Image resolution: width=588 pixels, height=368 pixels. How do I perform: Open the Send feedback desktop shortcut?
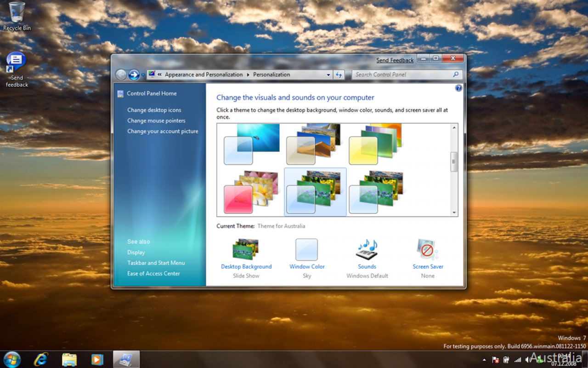17,69
